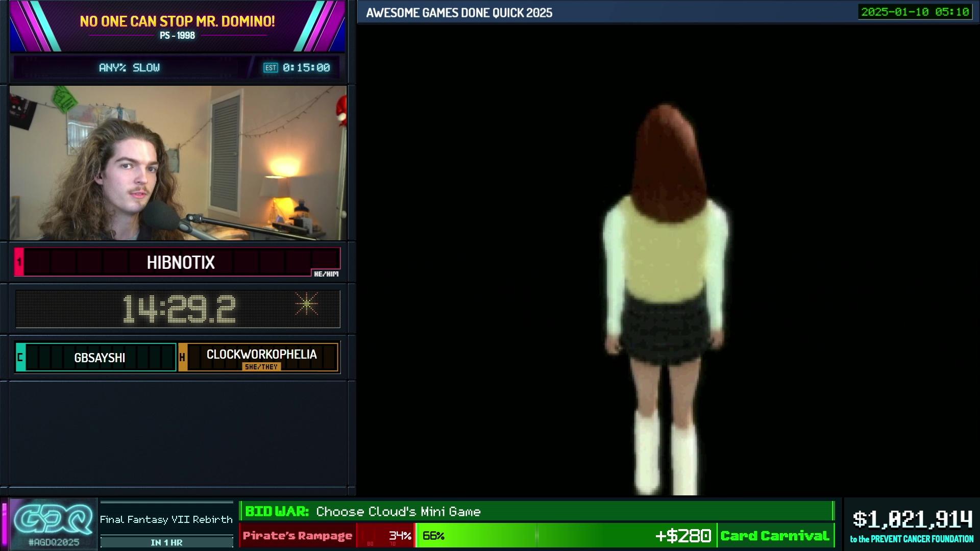Click the #AGDQ2025 hashtag
The width and height of the screenshot is (980, 551).
click(x=54, y=542)
